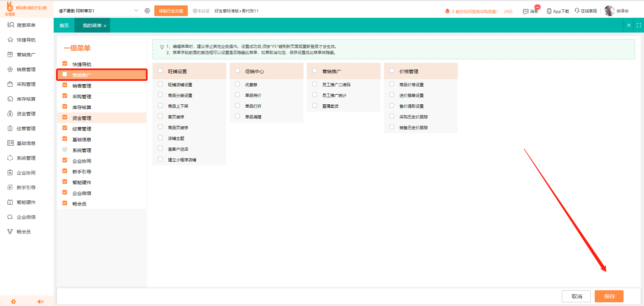Image resolution: width=644 pixels, height=306 pixels.
Task: Click the fullscreen icon in tab bar
Action: pyautogui.click(x=639, y=25)
